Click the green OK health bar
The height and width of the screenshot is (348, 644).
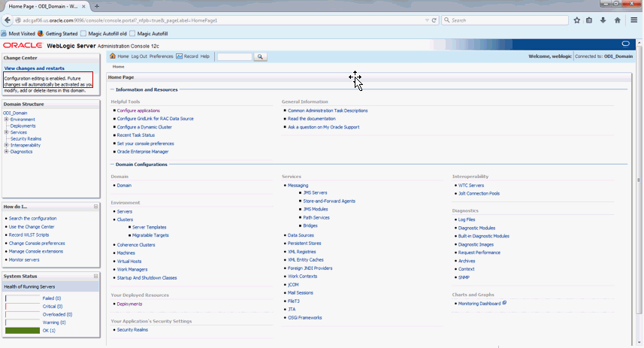(x=23, y=330)
